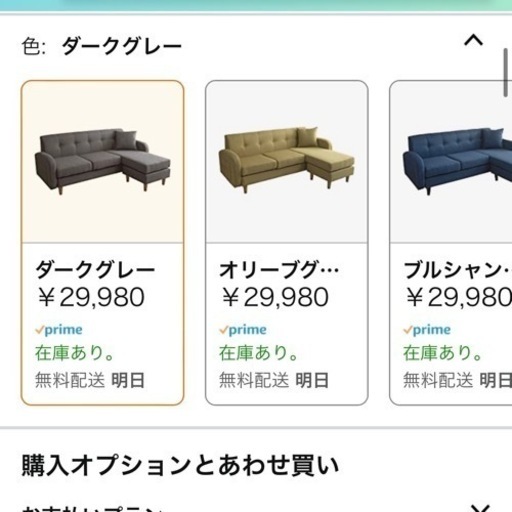Click 無料配送 明日 under ダークグレー
The width and height of the screenshot is (512, 512).
coord(90,380)
